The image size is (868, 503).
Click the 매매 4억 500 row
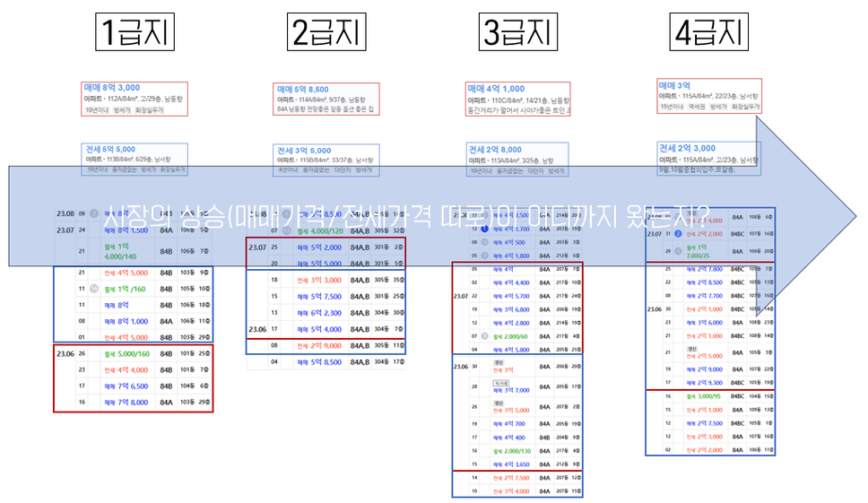point(517,242)
